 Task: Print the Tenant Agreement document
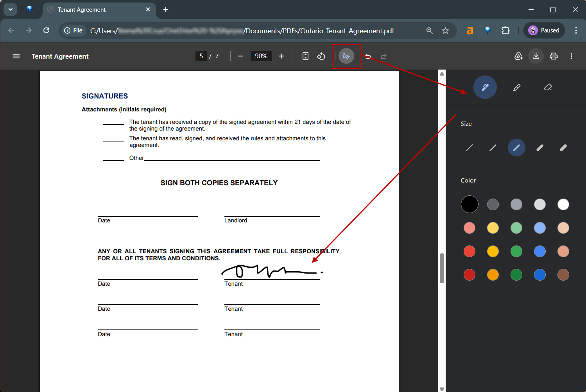[554, 56]
